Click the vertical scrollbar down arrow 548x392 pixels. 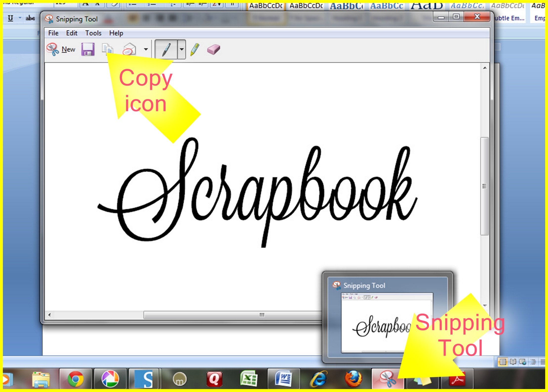(x=485, y=306)
